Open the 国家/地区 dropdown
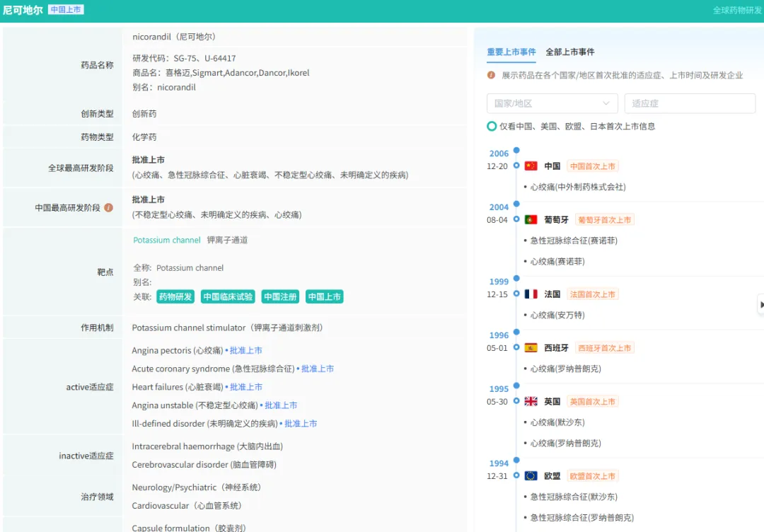This screenshot has width=764, height=532. click(552, 103)
